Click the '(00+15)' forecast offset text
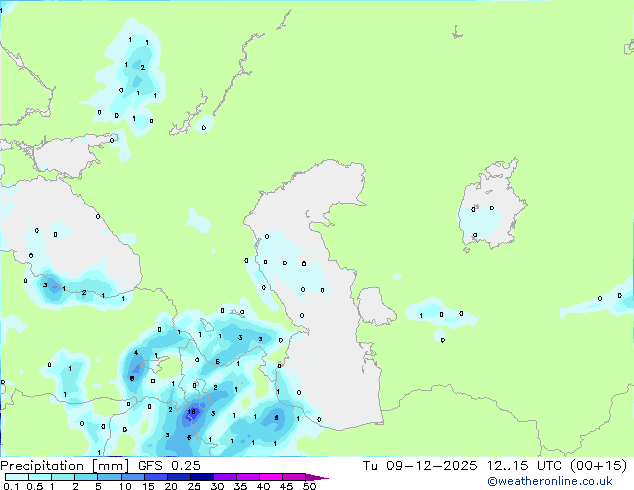 tap(599, 466)
